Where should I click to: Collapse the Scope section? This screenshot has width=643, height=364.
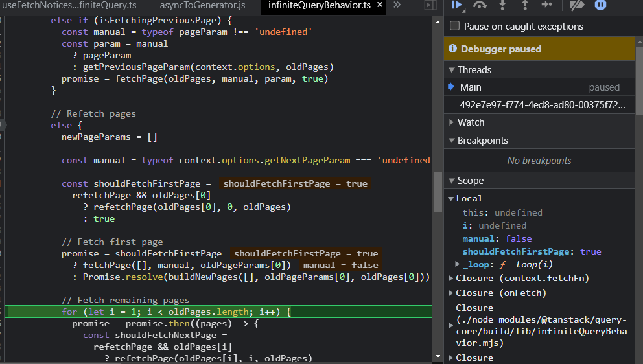point(452,180)
